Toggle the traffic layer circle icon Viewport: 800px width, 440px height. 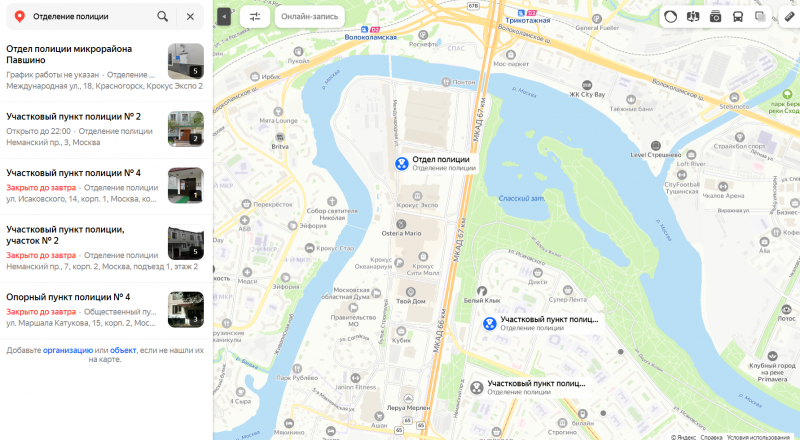click(x=670, y=16)
